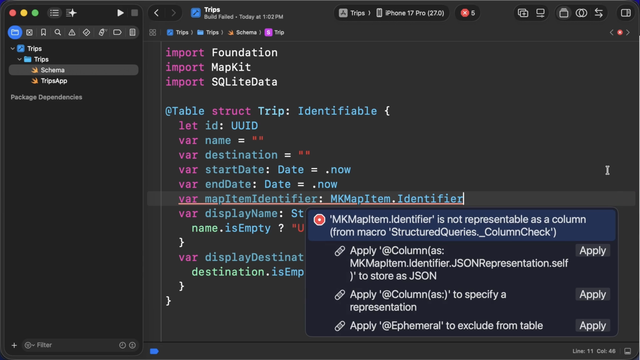
Task: Show the 5 errors badge
Action: point(468,13)
